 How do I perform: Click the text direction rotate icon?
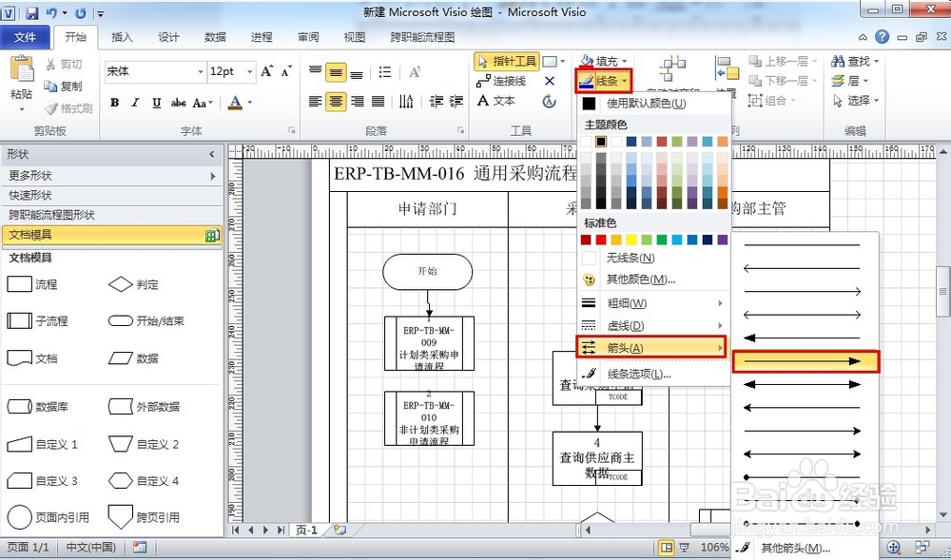point(406,101)
